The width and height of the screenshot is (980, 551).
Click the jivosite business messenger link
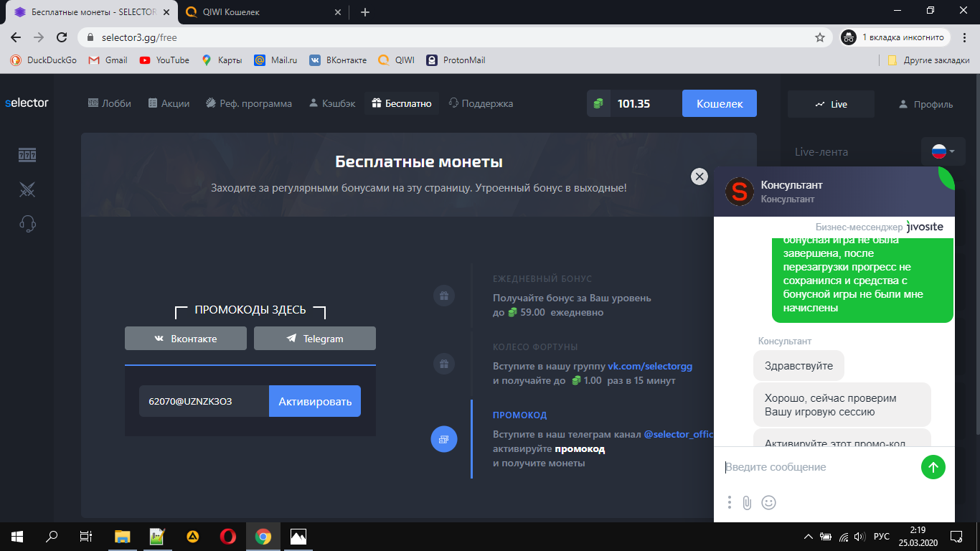click(x=925, y=227)
